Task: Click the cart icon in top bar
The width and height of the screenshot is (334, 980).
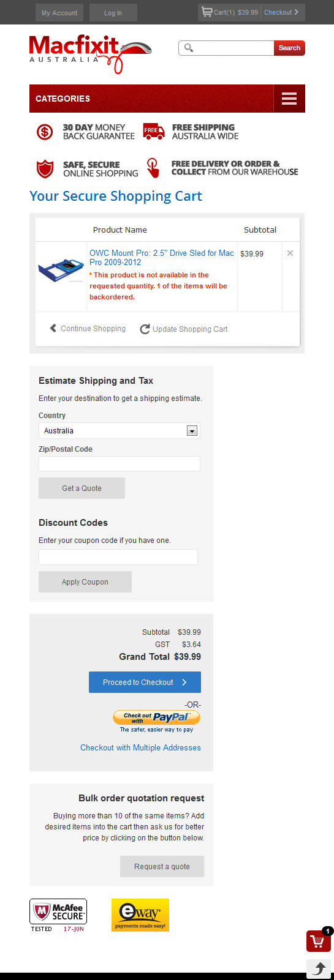Action: click(207, 12)
